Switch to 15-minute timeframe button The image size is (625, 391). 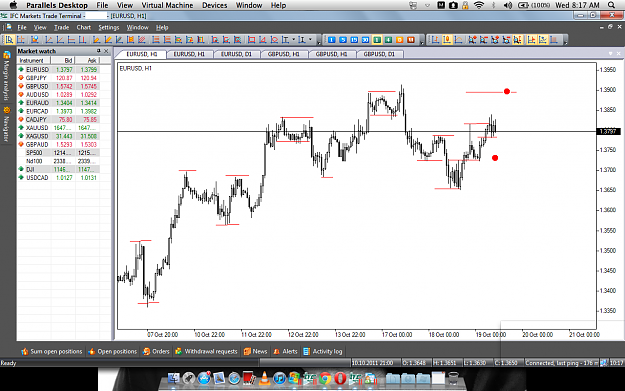[354, 40]
